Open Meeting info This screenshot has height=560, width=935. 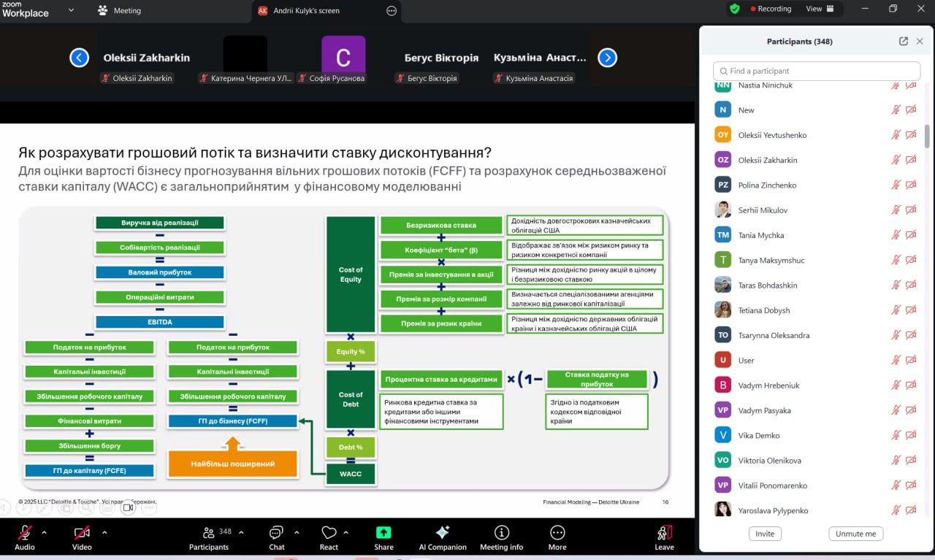(x=501, y=533)
